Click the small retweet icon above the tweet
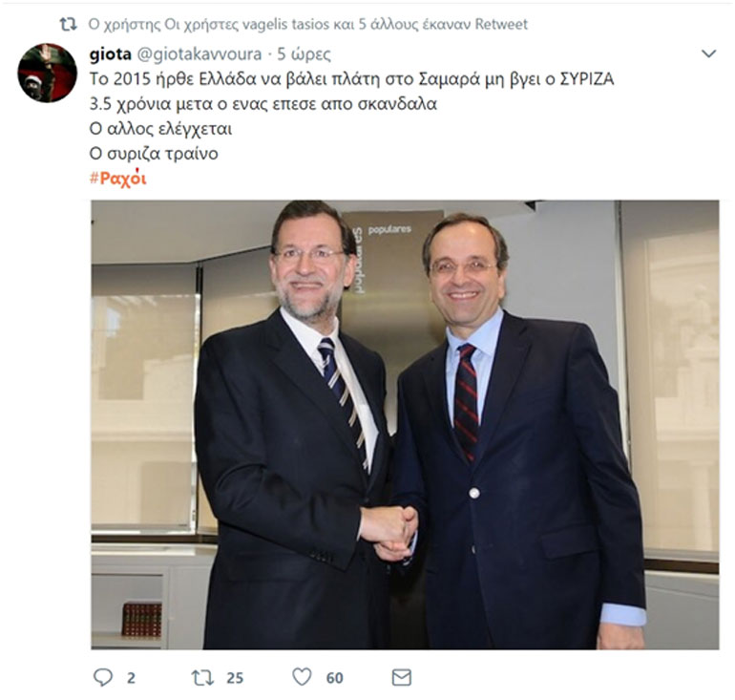The height and width of the screenshot is (700, 735). point(69,25)
